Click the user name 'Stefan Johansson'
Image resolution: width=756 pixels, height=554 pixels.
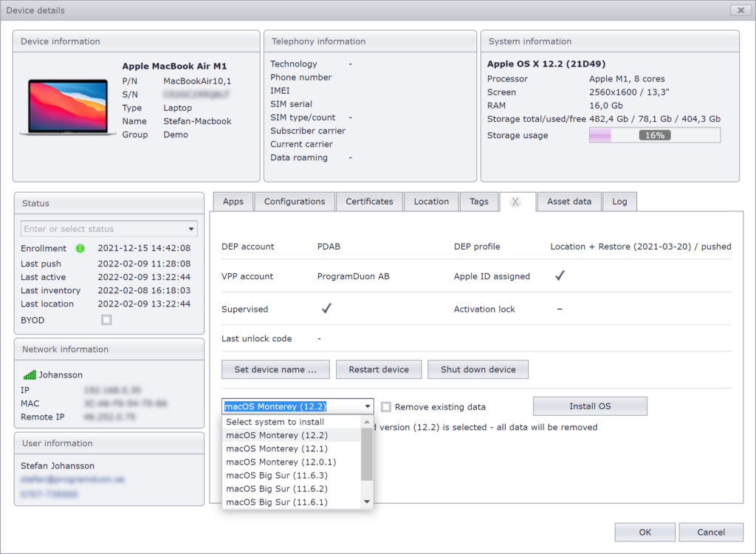[x=58, y=465]
